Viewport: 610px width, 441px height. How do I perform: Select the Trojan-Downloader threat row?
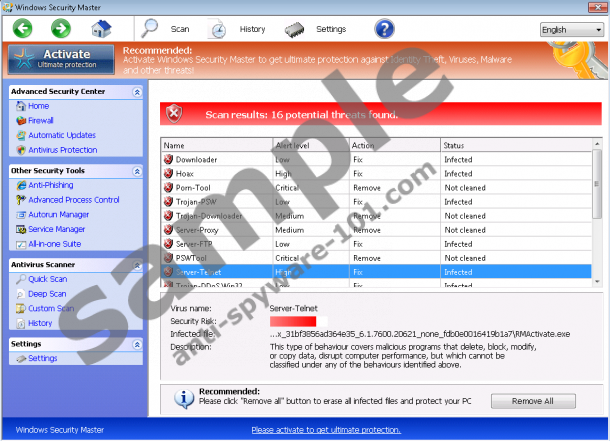click(376, 215)
